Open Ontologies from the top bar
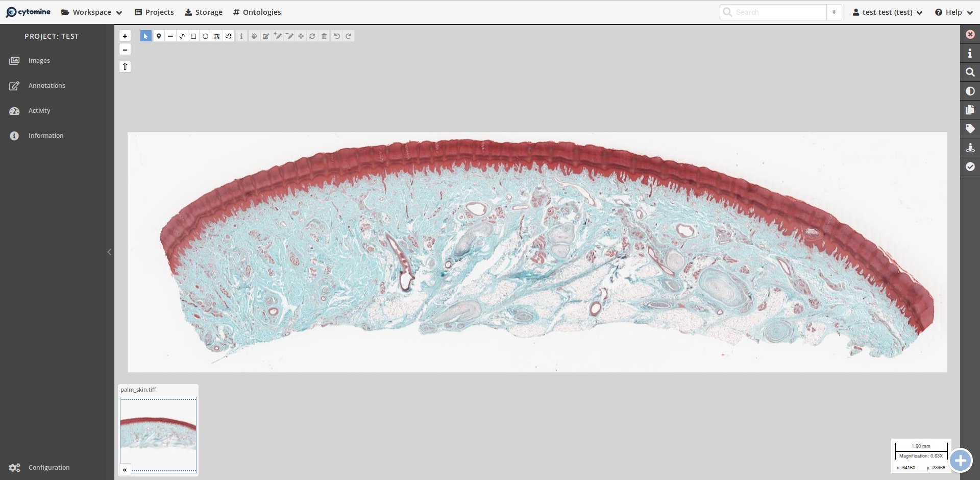Image resolution: width=980 pixels, height=480 pixels. (x=257, y=12)
